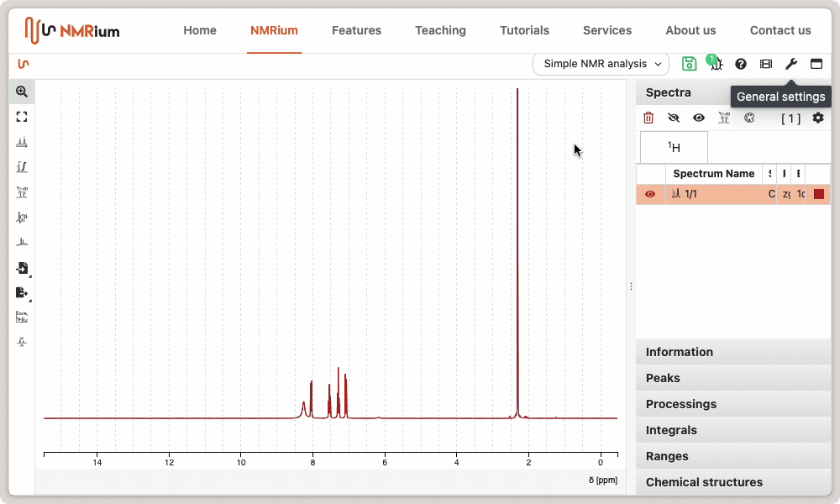This screenshot has height=504, width=840.
Task: Click the zoom-out full spectrum icon
Action: point(22,117)
